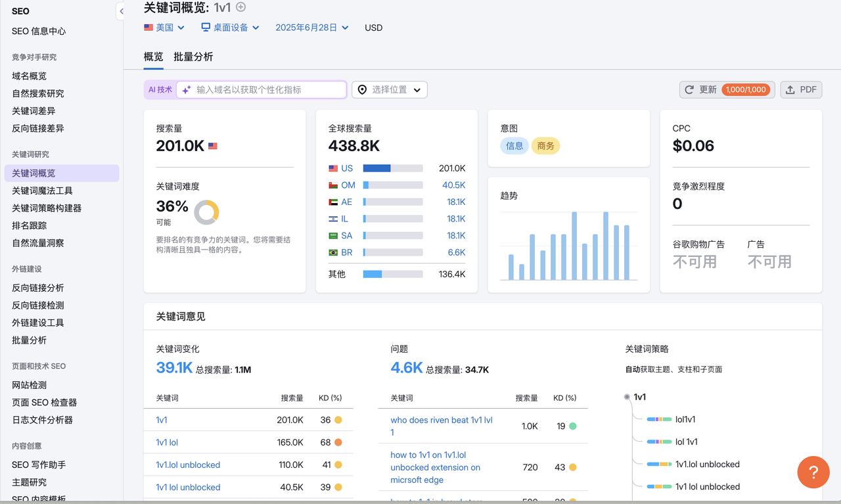Select the 概览 tab
841x504 pixels.
(153, 57)
